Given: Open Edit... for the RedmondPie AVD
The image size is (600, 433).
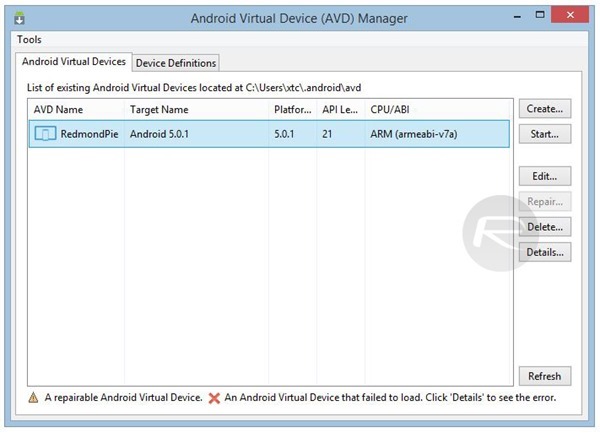Looking at the screenshot, I should point(545,176).
